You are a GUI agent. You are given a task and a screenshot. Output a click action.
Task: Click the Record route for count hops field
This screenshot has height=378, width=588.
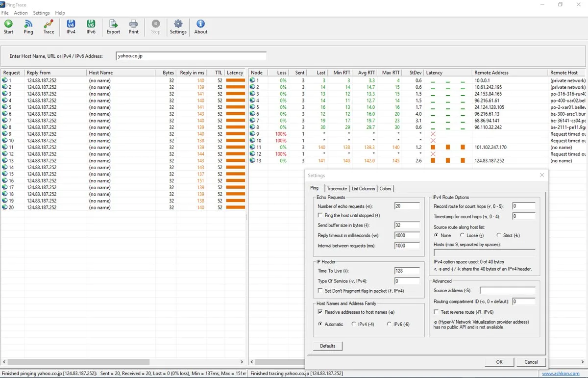(x=524, y=206)
